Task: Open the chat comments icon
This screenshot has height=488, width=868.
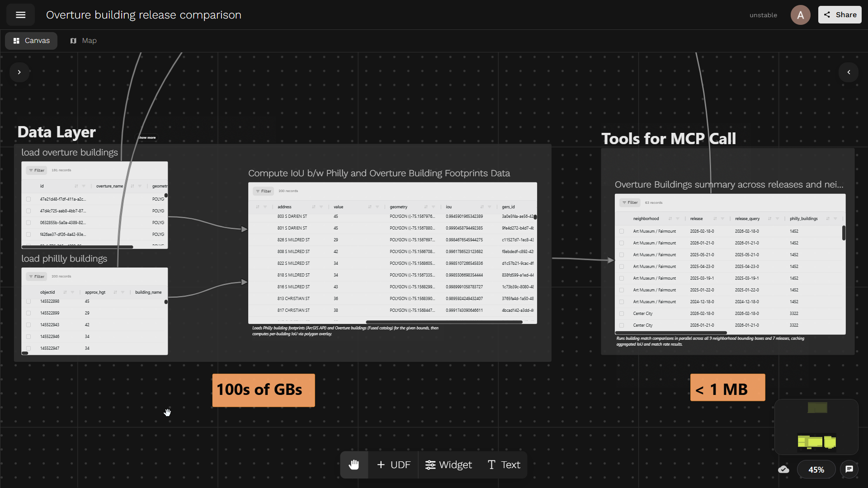Action: [x=849, y=469]
